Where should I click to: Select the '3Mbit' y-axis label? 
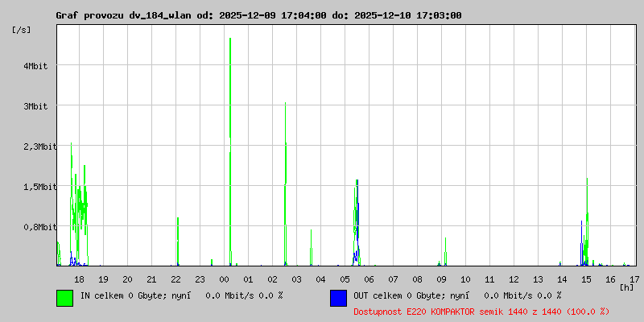point(35,106)
